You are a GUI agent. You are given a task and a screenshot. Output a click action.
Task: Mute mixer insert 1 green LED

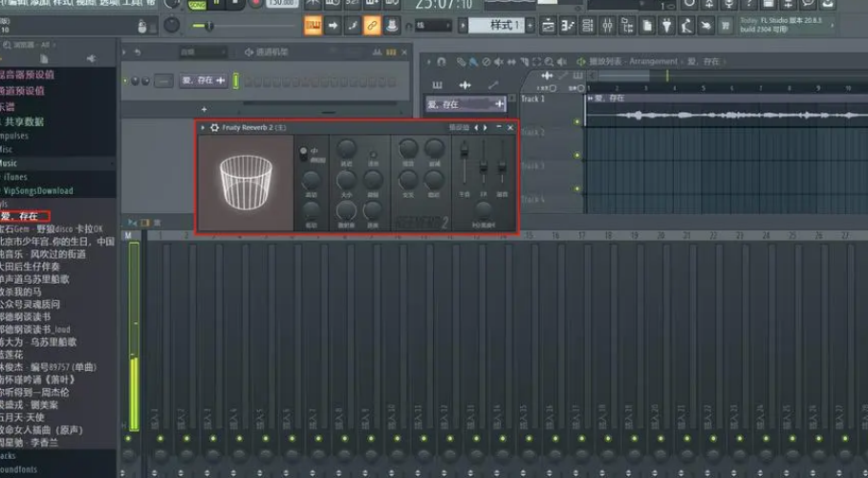[161, 438]
